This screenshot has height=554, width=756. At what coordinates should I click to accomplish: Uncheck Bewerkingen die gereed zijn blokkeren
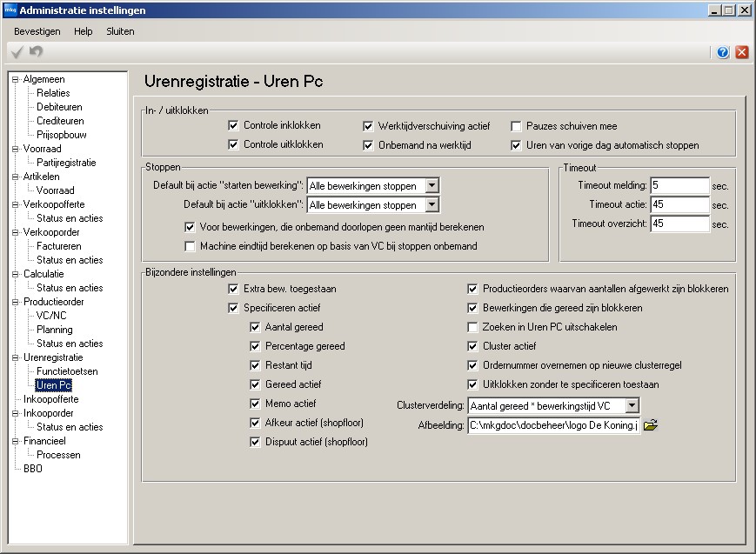pyautogui.click(x=472, y=308)
